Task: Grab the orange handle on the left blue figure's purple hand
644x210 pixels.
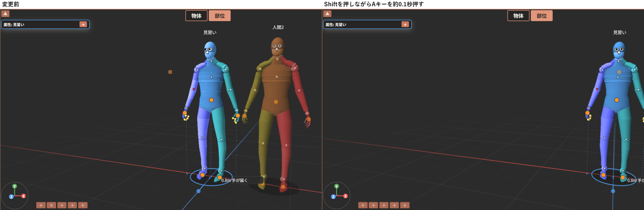Action: (x=185, y=113)
